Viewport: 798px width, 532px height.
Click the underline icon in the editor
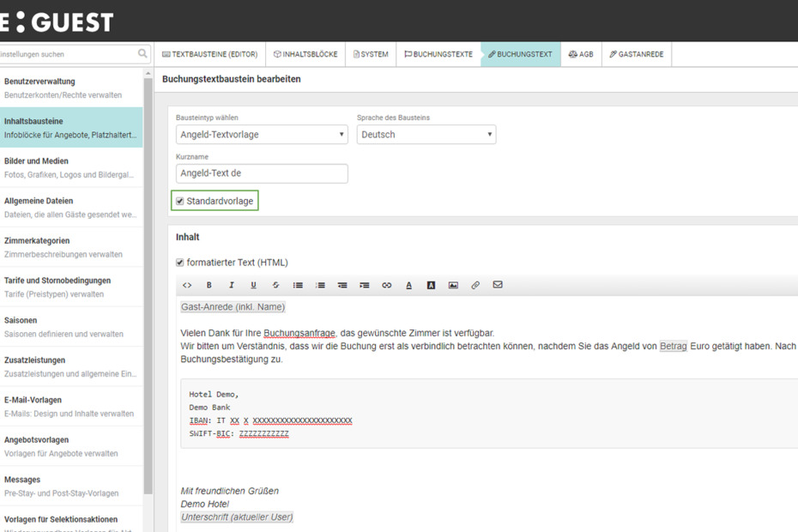pyautogui.click(x=253, y=285)
